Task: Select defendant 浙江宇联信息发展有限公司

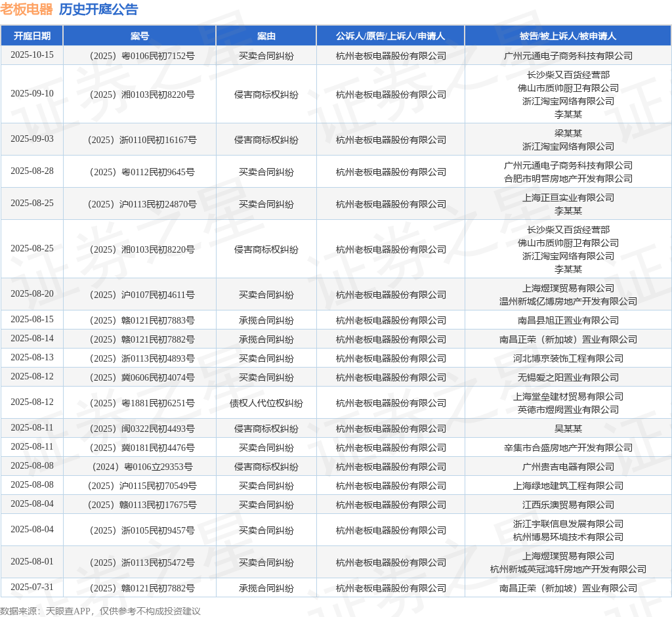Action: pyautogui.click(x=568, y=524)
